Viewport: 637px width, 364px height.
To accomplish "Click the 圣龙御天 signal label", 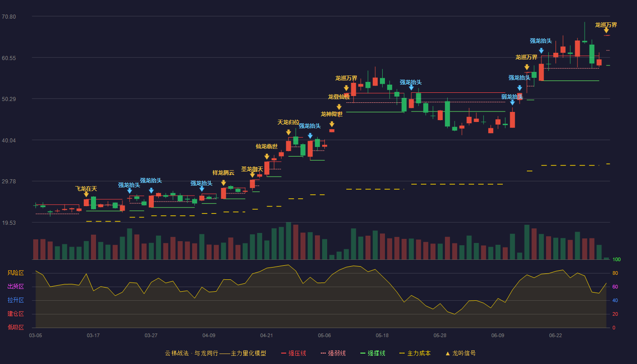I will click(x=252, y=169).
